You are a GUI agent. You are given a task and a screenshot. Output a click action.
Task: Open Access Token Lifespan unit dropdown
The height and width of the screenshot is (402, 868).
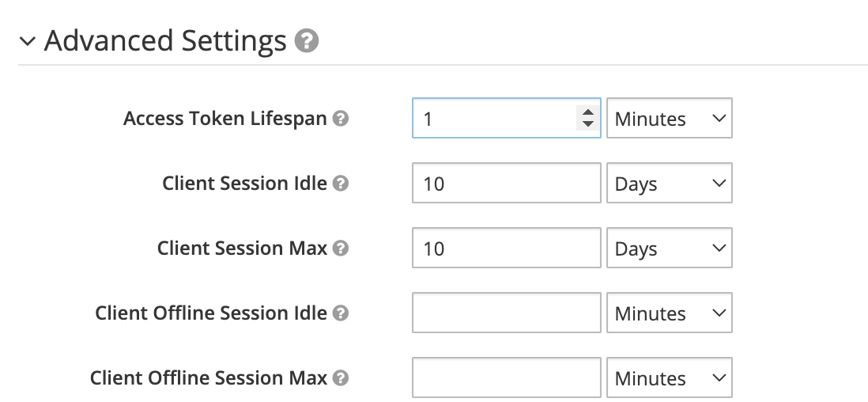[669, 119]
